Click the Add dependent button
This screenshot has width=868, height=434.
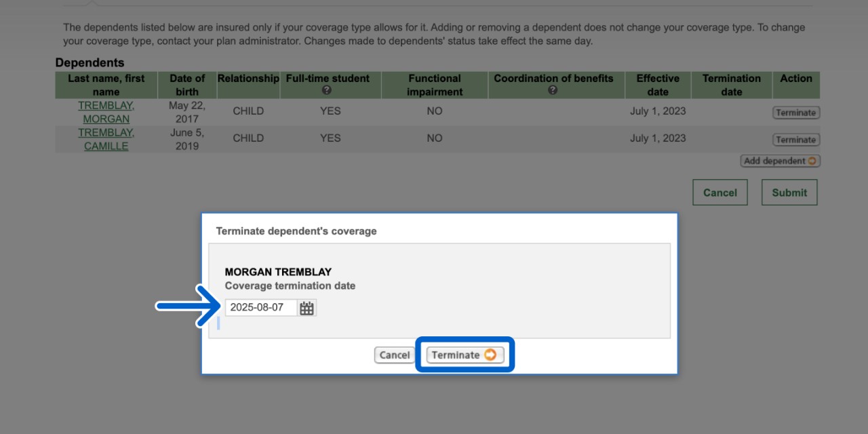[x=780, y=161]
